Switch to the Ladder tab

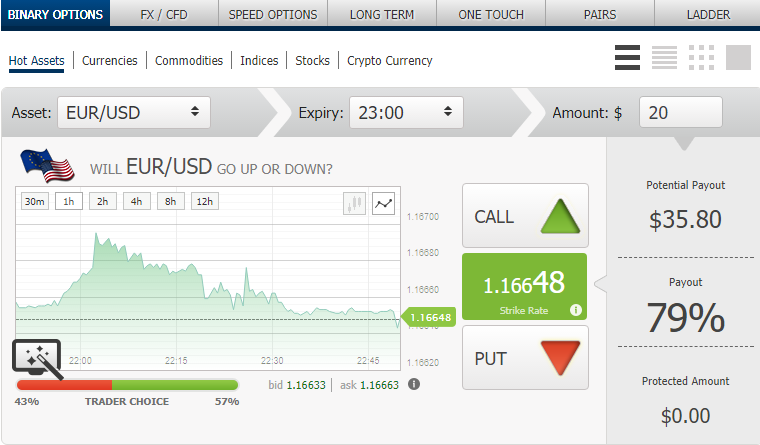[x=707, y=15]
